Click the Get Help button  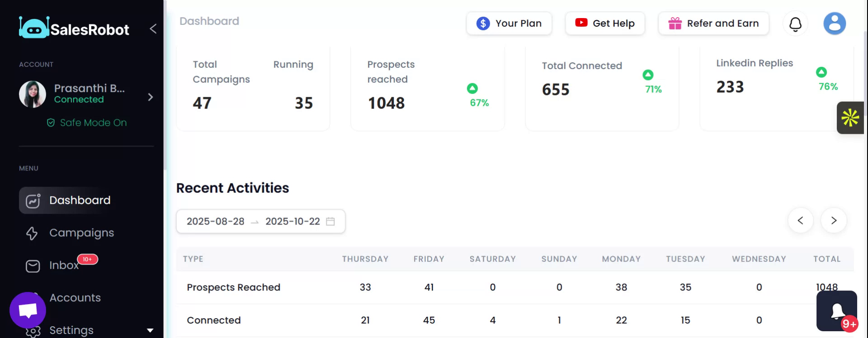click(x=605, y=23)
